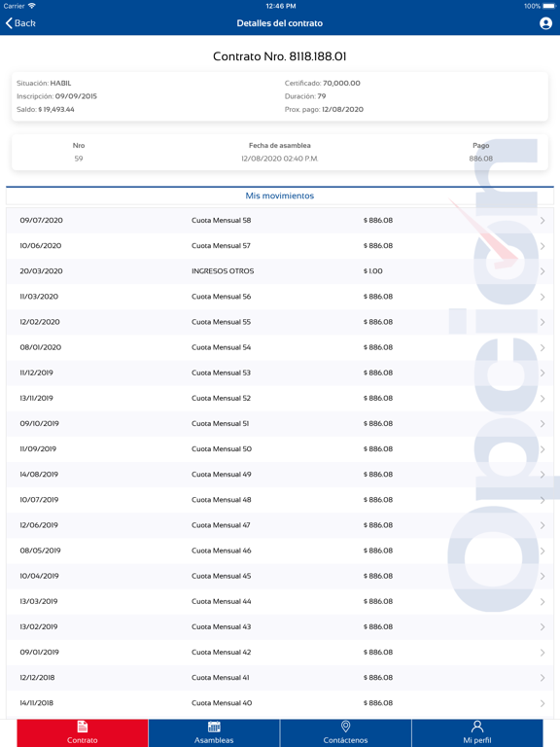The height and width of the screenshot is (747, 560).
Task: Open the Contrato tab
Action: tap(83, 732)
